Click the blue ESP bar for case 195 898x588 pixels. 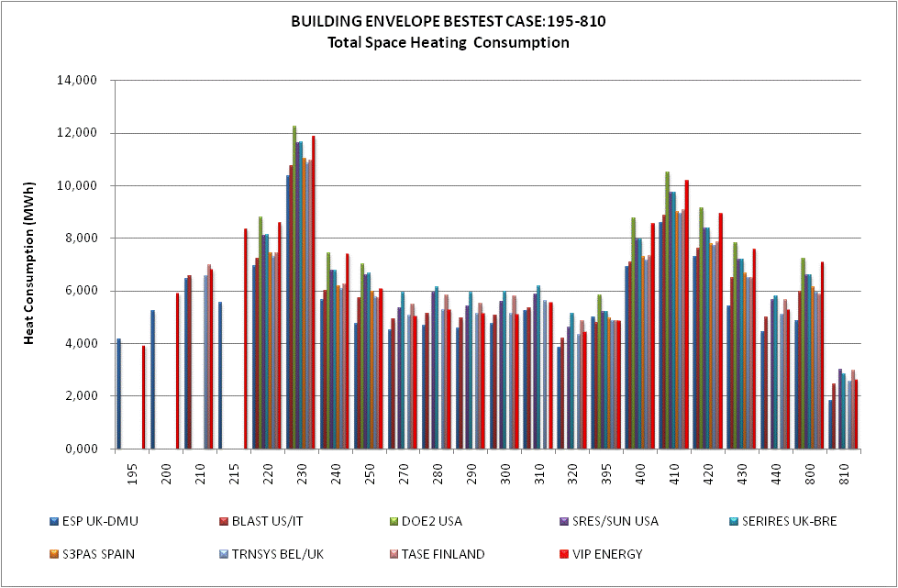(x=118, y=394)
